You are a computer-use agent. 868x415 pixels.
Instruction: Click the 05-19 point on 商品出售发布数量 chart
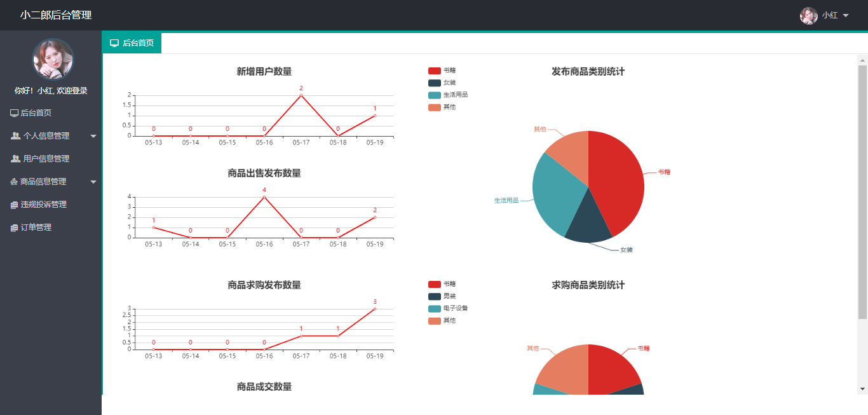pos(375,217)
